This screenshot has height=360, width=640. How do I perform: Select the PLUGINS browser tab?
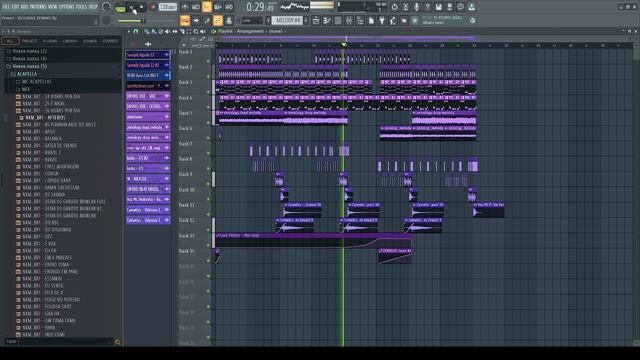pos(50,41)
